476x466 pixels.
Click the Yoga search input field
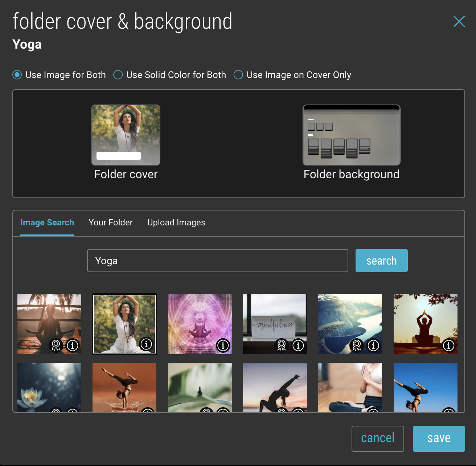tap(217, 261)
